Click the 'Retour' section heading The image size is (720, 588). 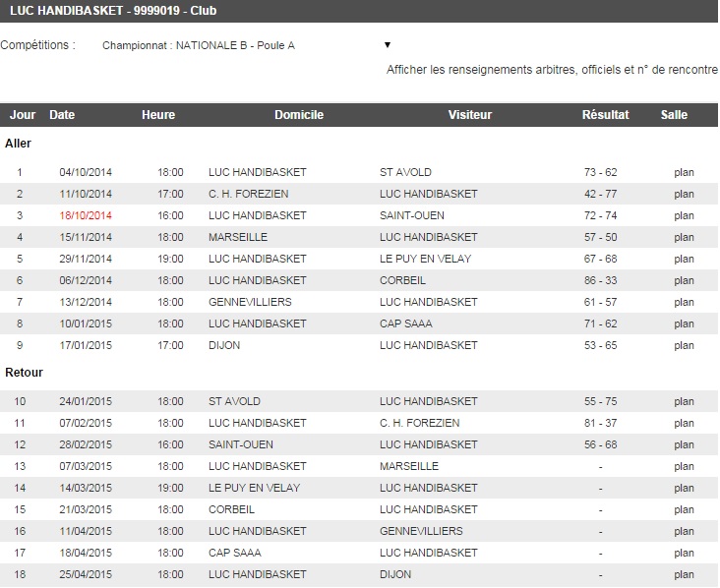pos(24,373)
